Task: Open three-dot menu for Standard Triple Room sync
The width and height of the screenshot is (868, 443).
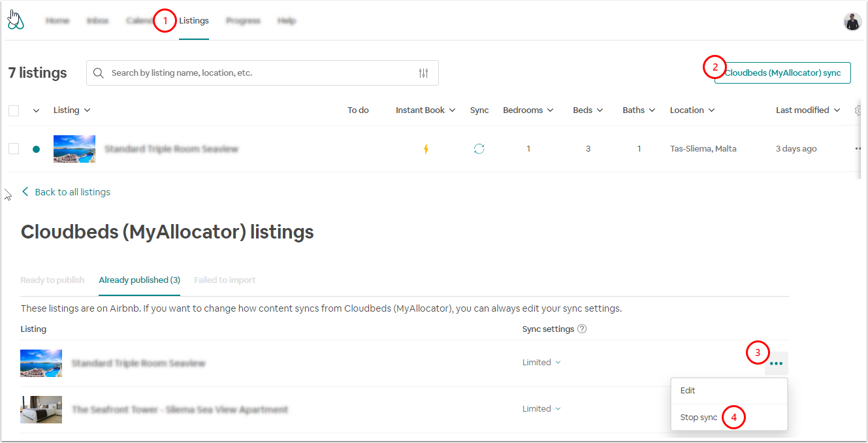Action: [x=776, y=363]
